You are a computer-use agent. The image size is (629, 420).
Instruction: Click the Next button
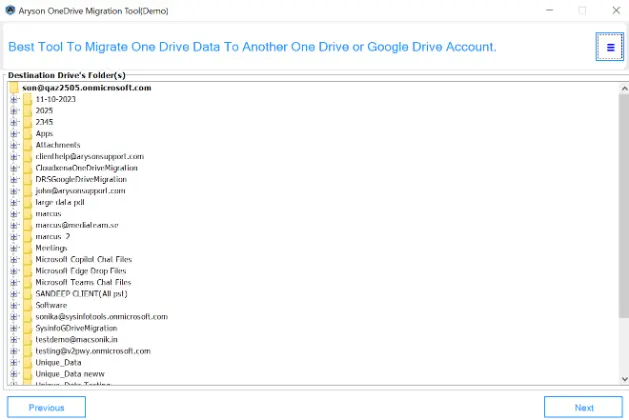(583, 408)
